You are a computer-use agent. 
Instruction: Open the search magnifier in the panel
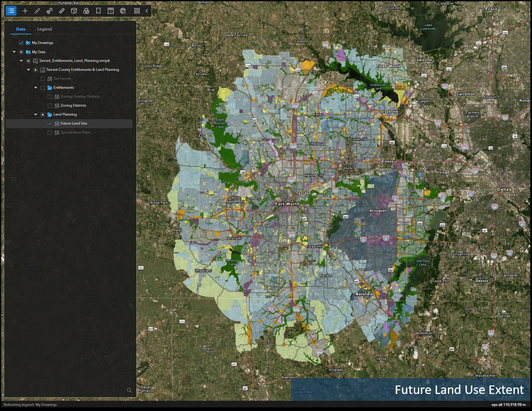click(129, 390)
